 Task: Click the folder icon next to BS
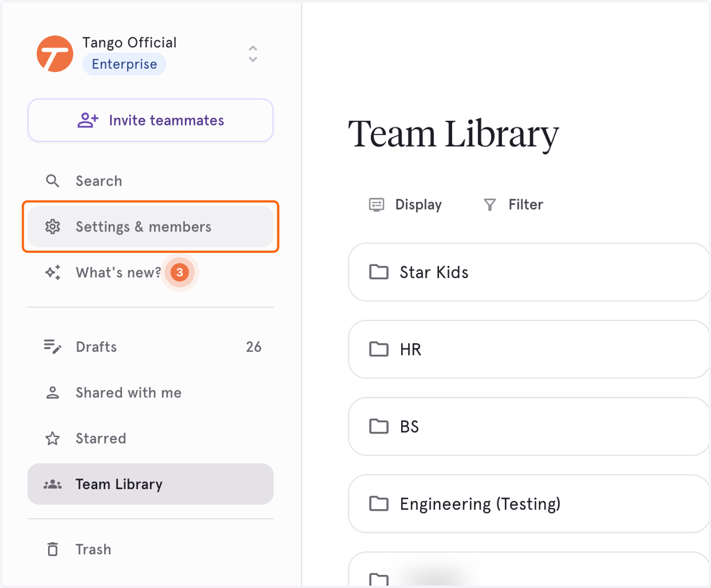(x=379, y=426)
